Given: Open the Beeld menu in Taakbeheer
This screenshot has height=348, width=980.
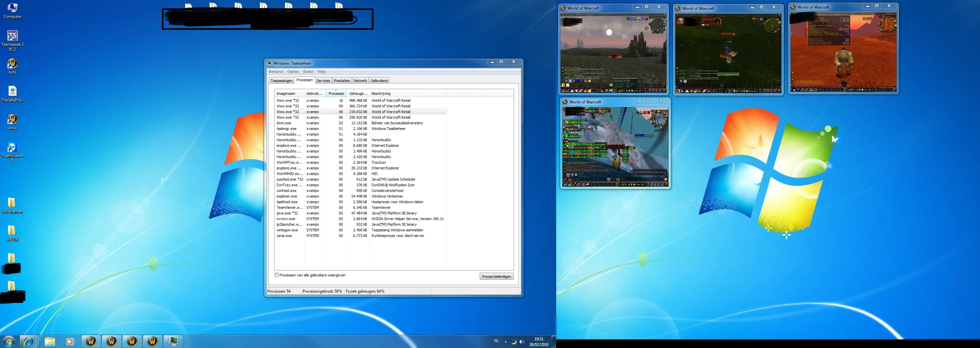Looking at the screenshot, I should pyautogui.click(x=308, y=72).
